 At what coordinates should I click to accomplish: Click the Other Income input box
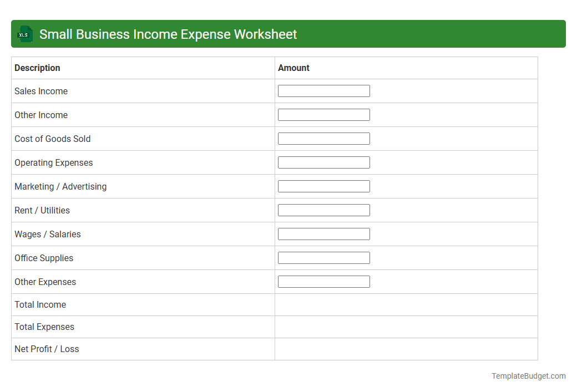click(323, 114)
